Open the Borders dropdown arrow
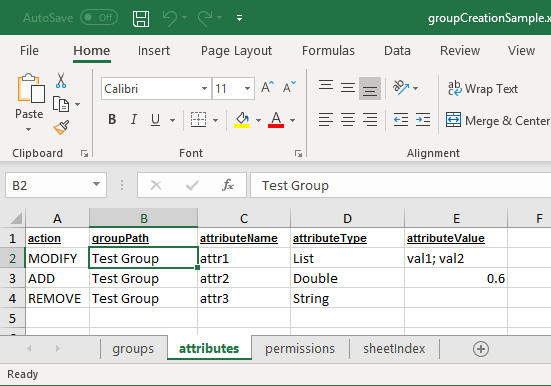The width and height of the screenshot is (551, 386). tap(215, 121)
